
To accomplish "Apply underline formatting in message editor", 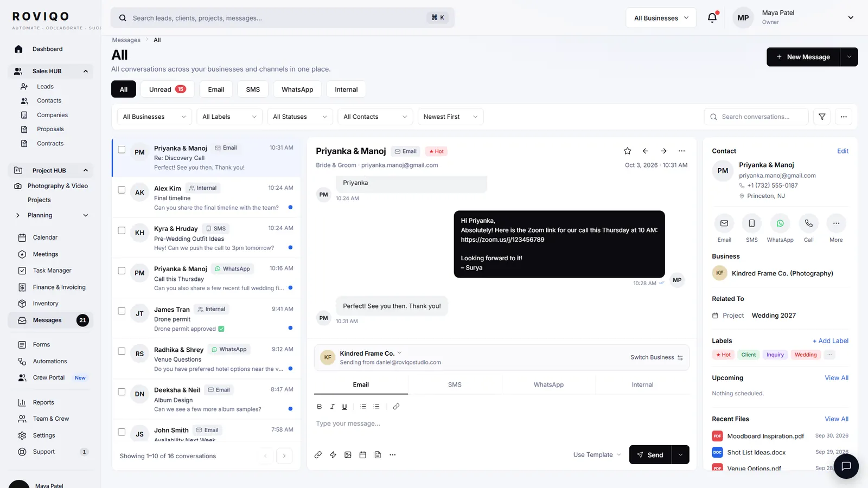I will [x=344, y=406].
